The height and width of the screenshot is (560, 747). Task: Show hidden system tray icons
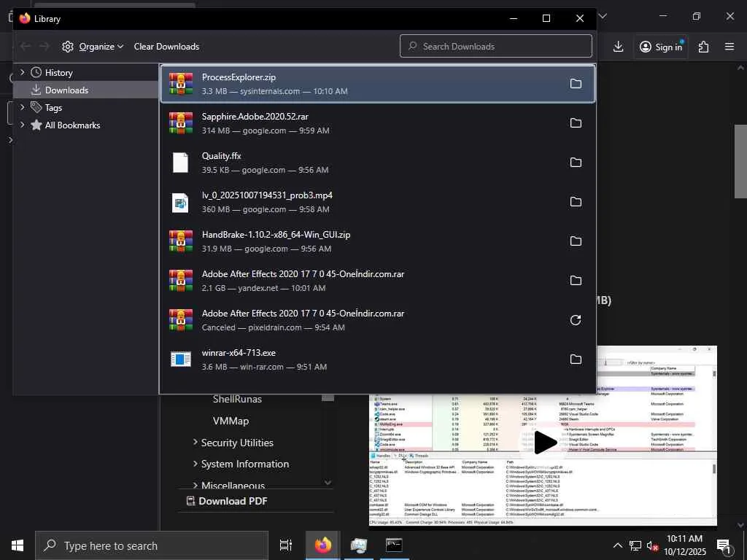(x=617, y=545)
